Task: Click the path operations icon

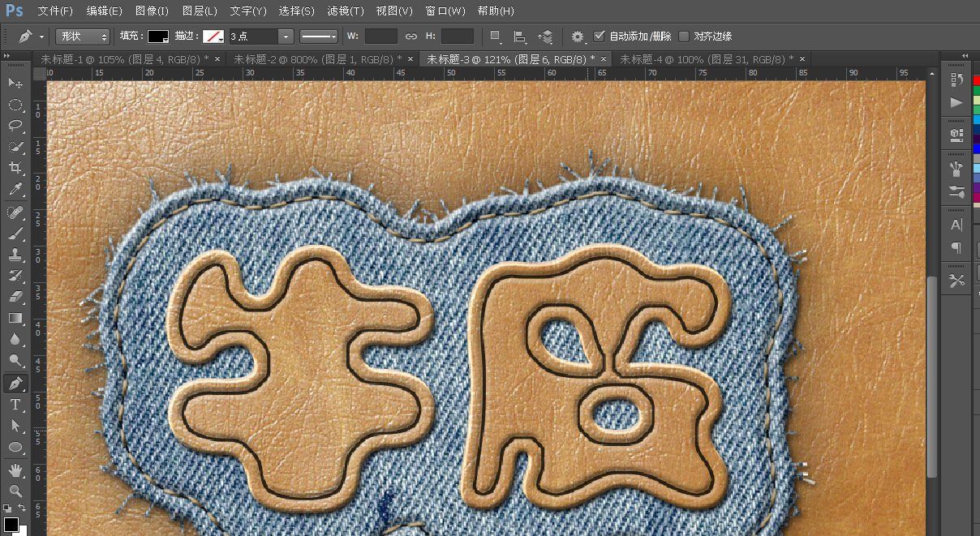Action: click(x=496, y=36)
